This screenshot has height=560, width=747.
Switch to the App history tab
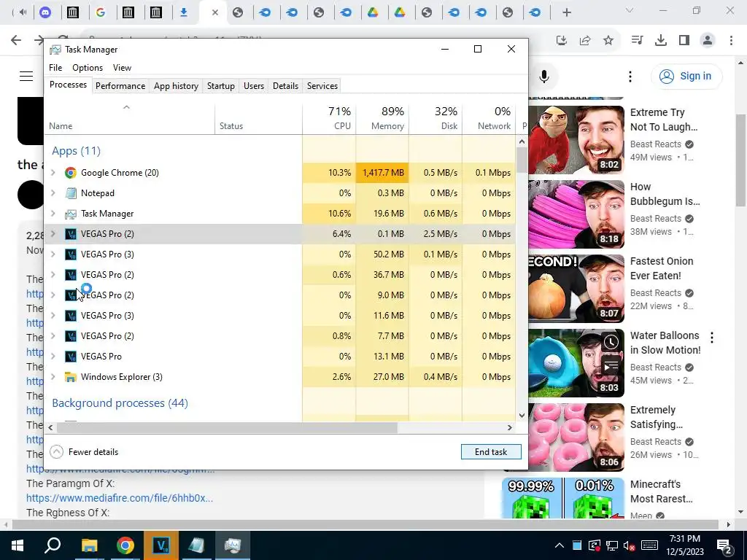(176, 86)
